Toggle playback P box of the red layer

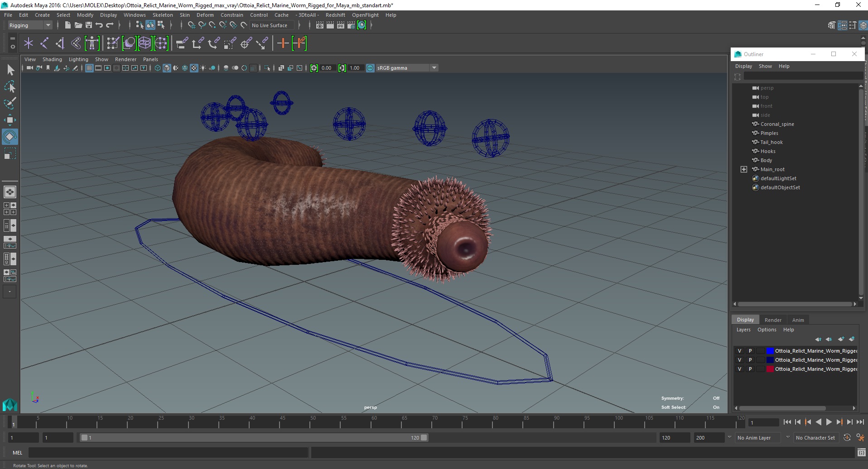pyautogui.click(x=750, y=369)
